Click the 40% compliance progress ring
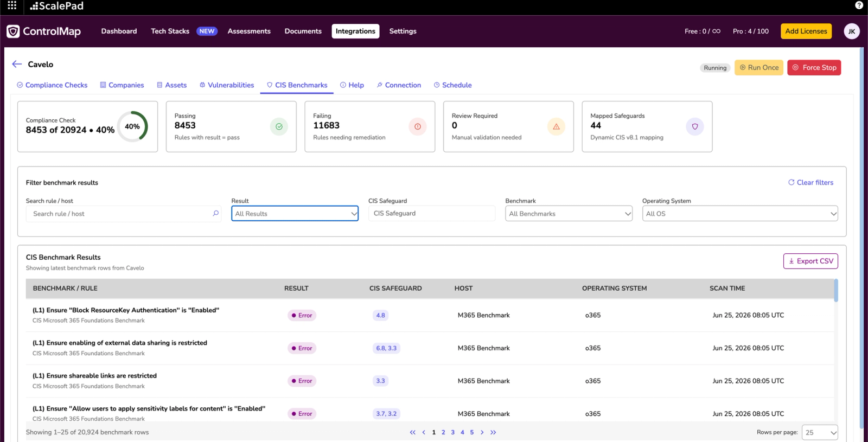This screenshot has height=442, width=868. tap(132, 126)
